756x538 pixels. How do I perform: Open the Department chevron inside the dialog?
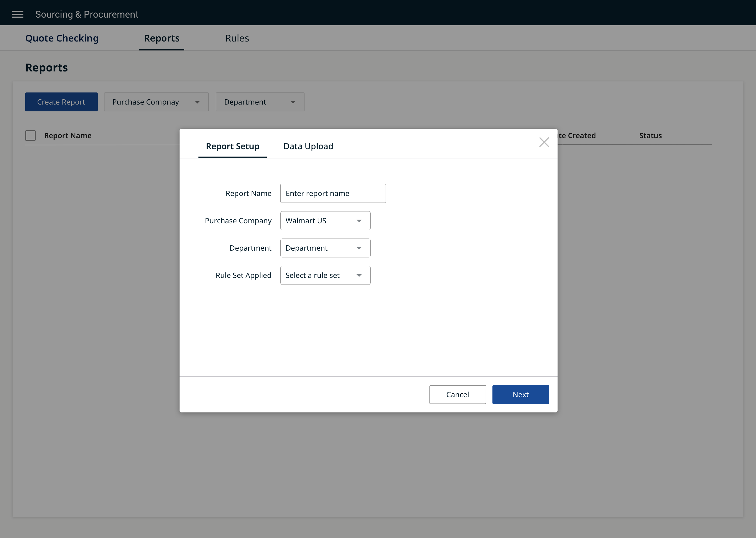tap(359, 248)
